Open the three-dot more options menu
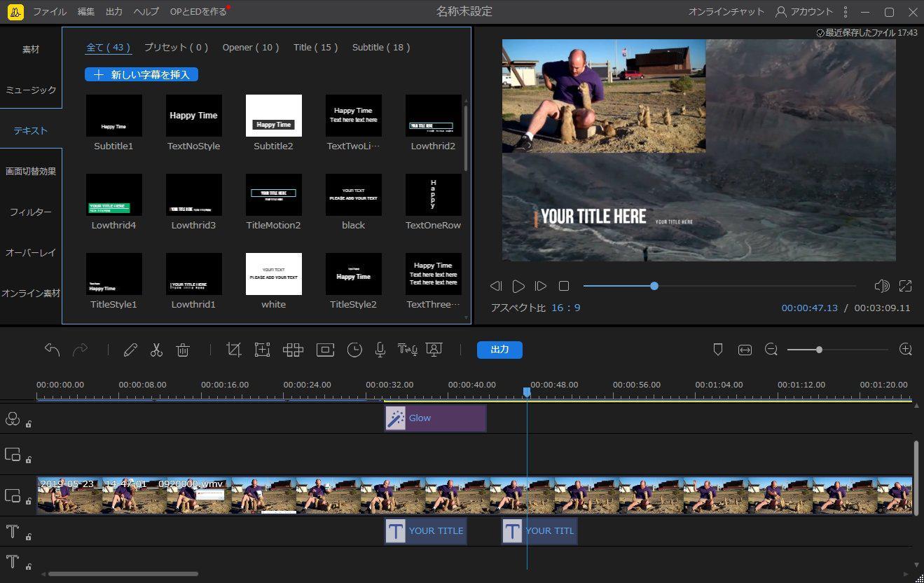Viewport: 924px width, 583px height. point(846,12)
